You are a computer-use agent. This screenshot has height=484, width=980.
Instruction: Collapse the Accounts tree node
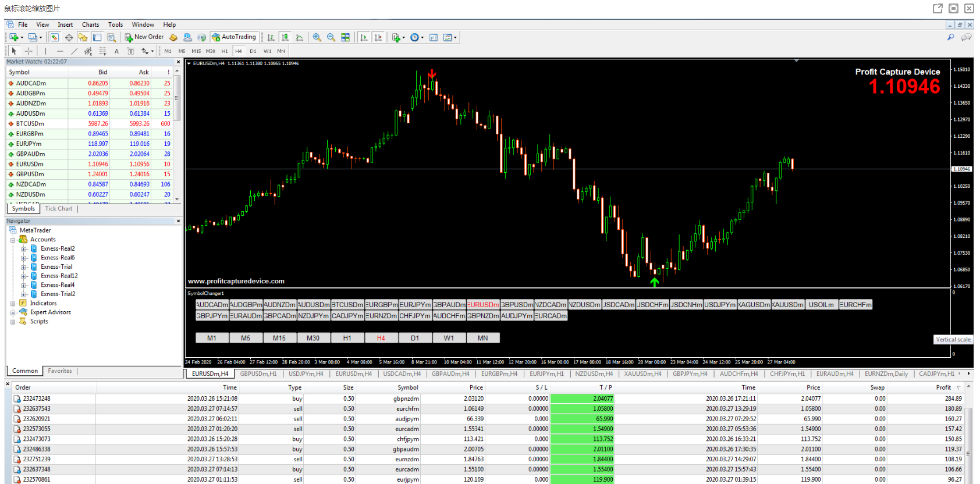13,240
